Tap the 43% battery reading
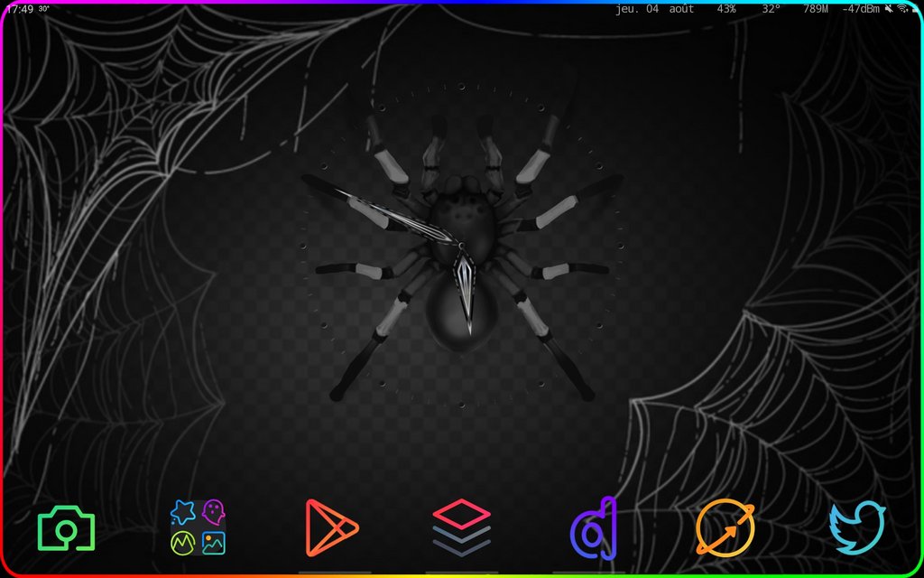Image resolution: width=924 pixels, height=578 pixels. (726, 9)
